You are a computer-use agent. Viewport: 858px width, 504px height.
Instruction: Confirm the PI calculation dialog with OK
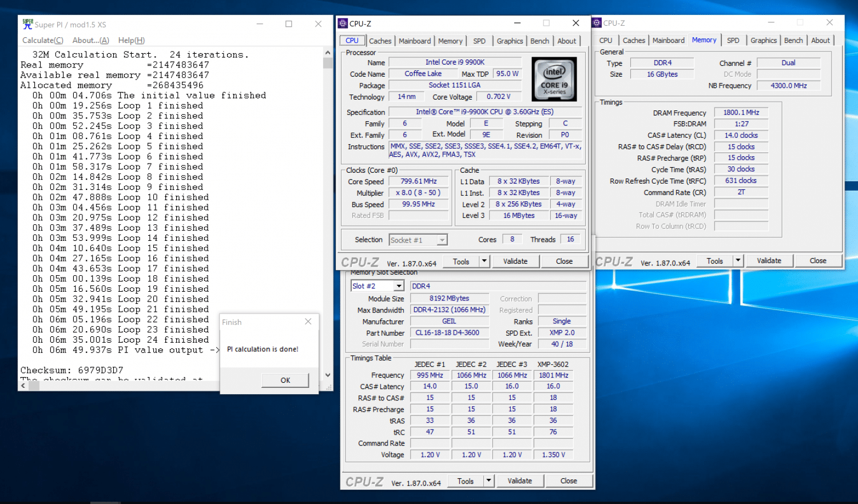click(x=285, y=380)
